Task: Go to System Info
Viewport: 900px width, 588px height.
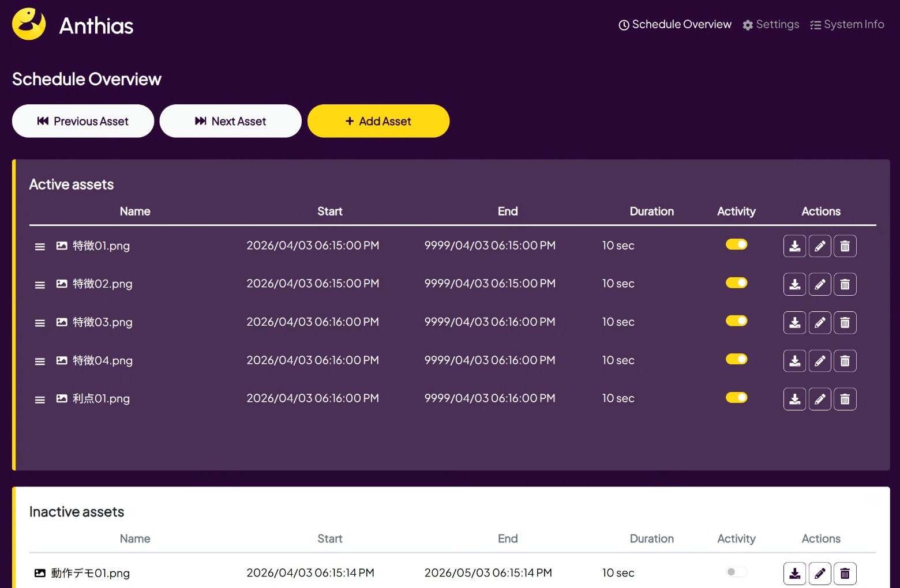Action: (x=847, y=25)
